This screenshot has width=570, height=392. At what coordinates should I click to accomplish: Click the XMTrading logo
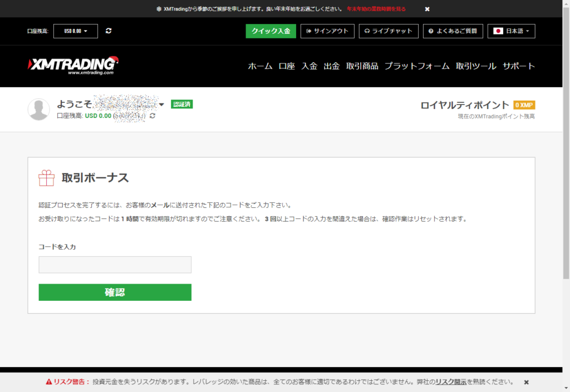73,66
